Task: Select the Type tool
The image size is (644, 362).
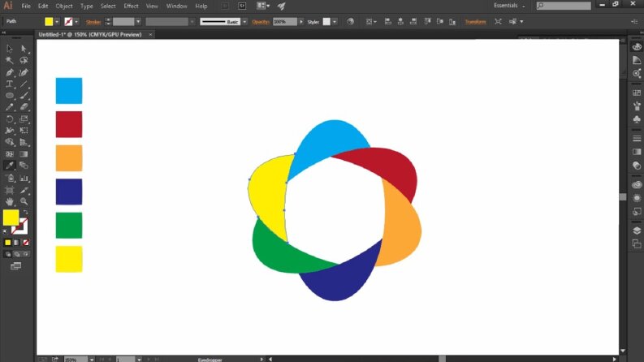Action: pyautogui.click(x=10, y=84)
